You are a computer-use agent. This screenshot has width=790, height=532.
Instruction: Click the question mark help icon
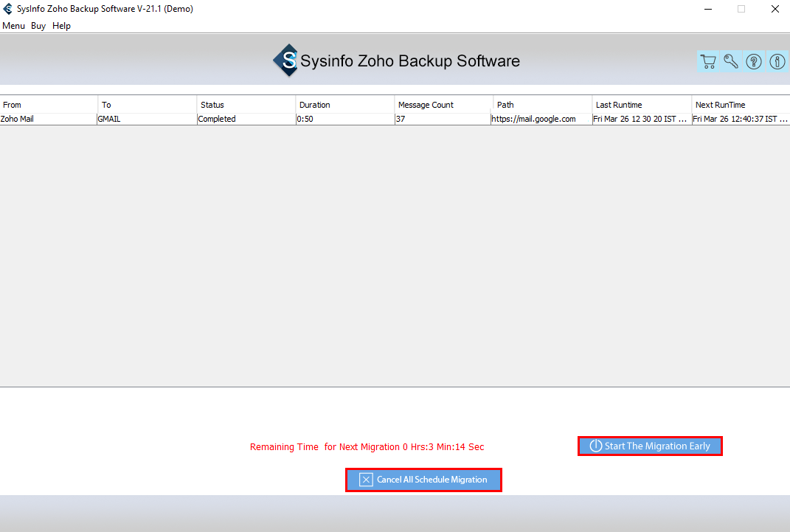pyautogui.click(x=754, y=61)
